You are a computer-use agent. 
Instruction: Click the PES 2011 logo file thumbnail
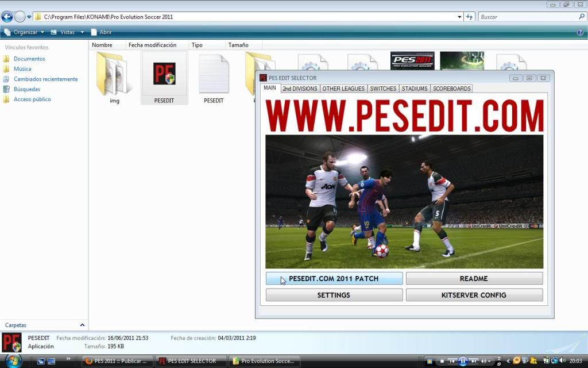click(412, 60)
